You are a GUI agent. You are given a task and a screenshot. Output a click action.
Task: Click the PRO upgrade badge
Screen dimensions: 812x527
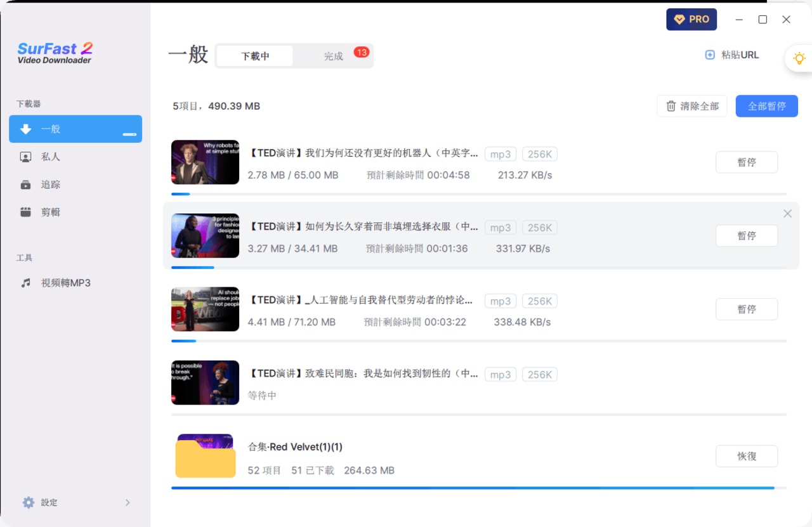pos(691,19)
